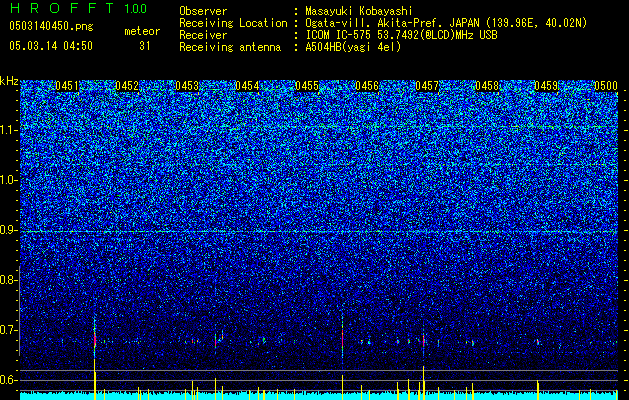629x400 pixels.
Task: Click the 1.0 frequency axis label
Action: click(x=9, y=180)
